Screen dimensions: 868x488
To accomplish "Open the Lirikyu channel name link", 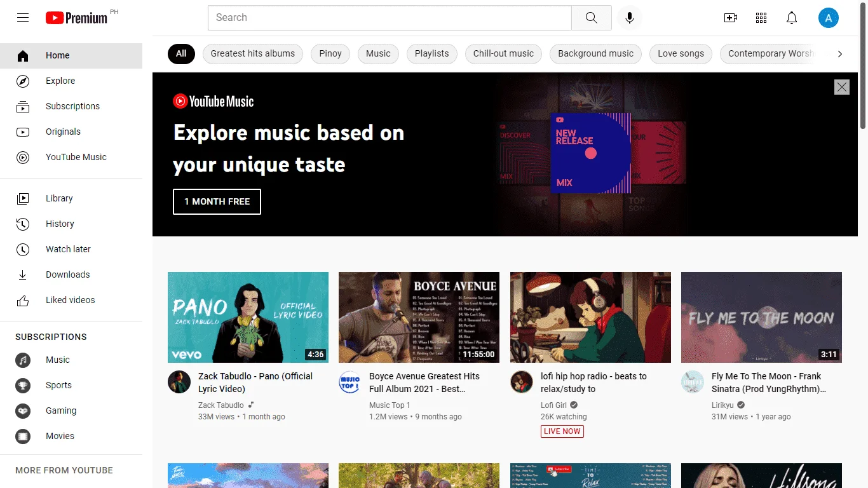I will click(722, 405).
